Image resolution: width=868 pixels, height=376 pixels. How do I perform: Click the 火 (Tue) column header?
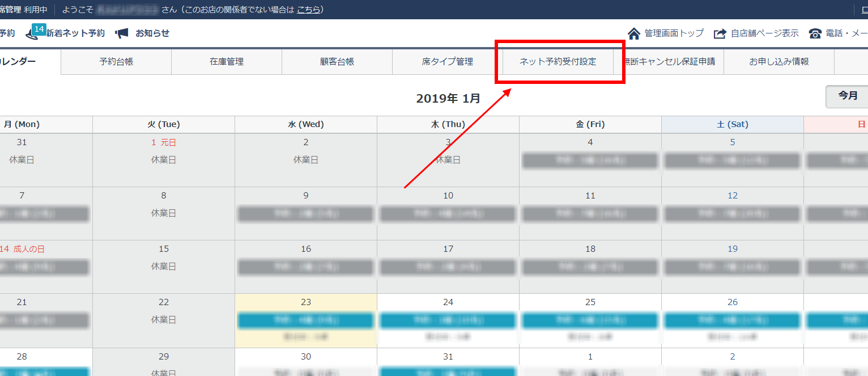pyautogui.click(x=164, y=124)
